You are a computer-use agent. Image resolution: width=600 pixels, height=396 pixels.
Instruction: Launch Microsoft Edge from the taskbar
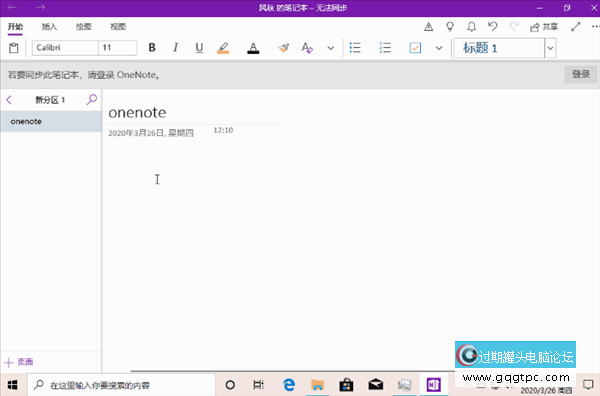[289, 385]
